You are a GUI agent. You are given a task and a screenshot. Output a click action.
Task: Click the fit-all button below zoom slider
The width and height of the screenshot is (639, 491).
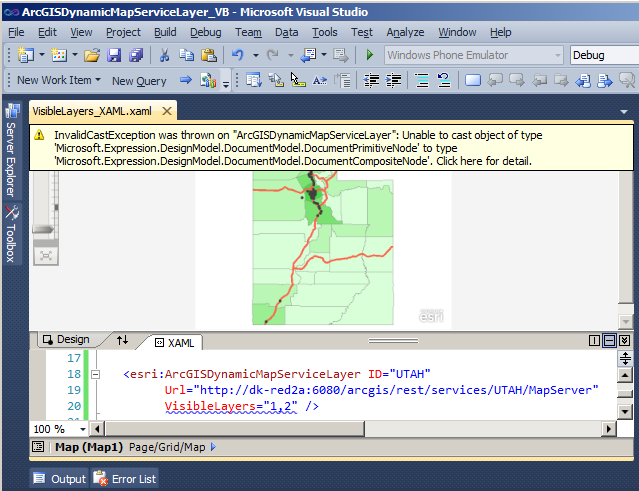[46, 256]
